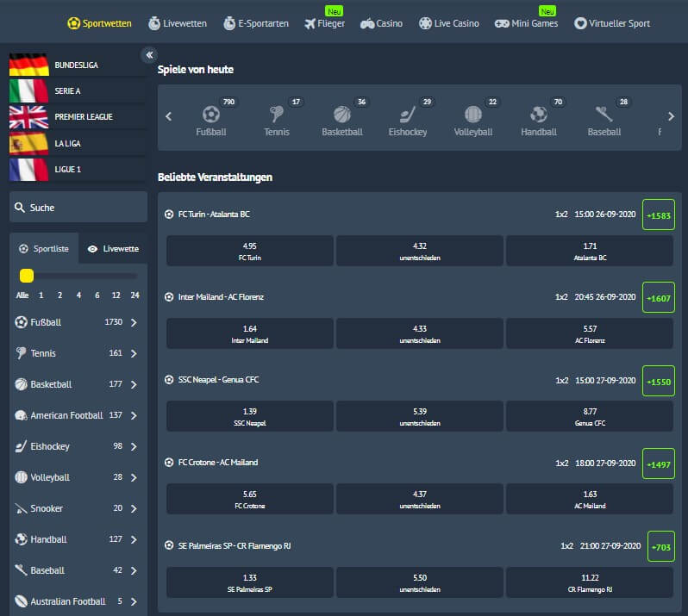688x616 pixels.
Task: Click soccer icon beside Inter Mailand match
Action: point(169,297)
